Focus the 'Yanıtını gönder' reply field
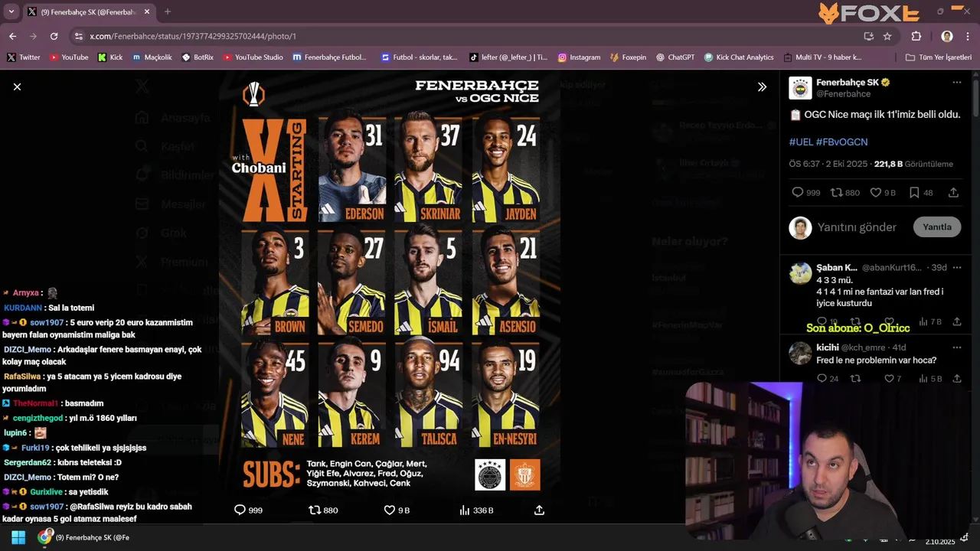This screenshot has width=980, height=551. click(857, 227)
